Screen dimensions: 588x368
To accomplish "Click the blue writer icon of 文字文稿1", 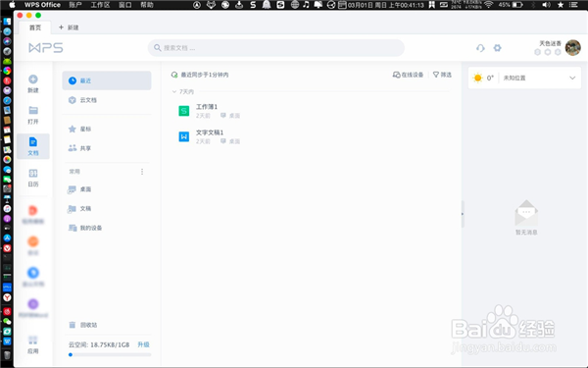I will click(184, 136).
